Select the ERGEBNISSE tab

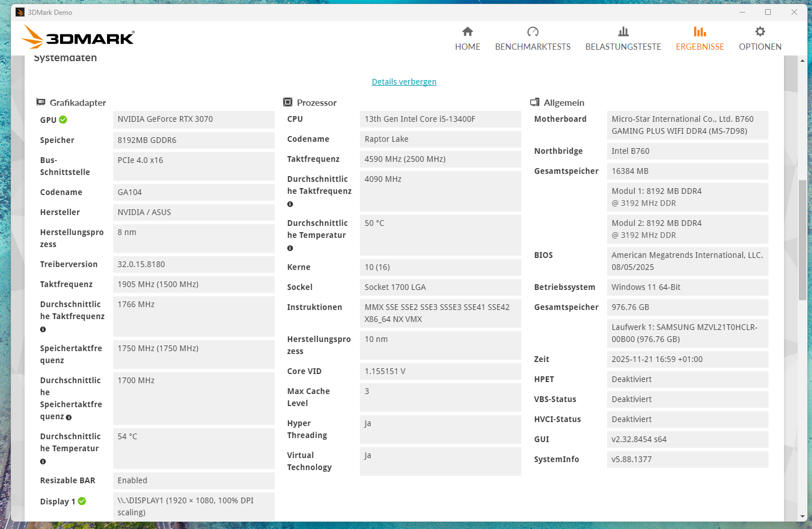tap(700, 38)
